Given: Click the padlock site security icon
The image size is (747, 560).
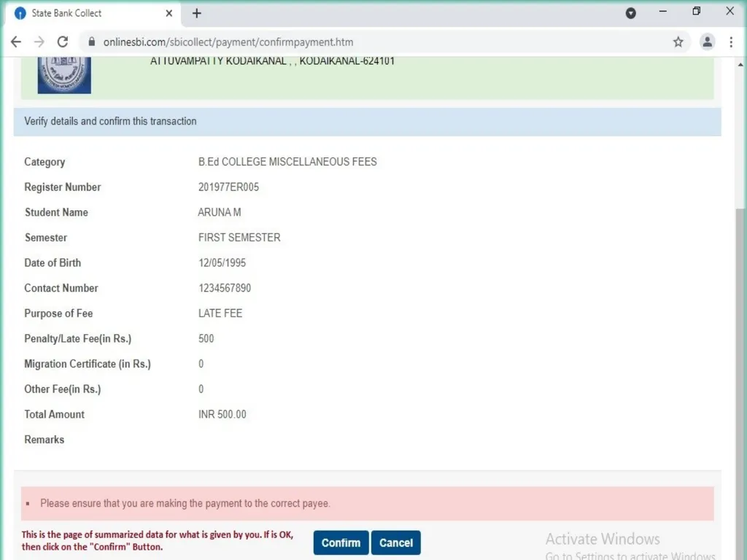Looking at the screenshot, I should point(91,42).
